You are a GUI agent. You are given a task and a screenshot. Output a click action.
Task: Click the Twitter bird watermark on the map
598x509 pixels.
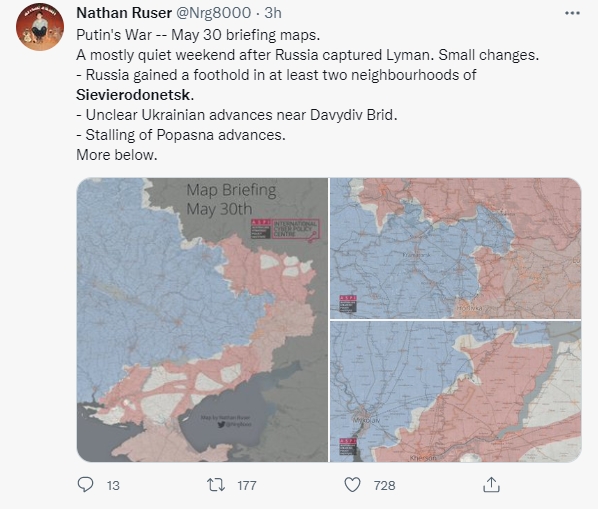tap(221, 424)
